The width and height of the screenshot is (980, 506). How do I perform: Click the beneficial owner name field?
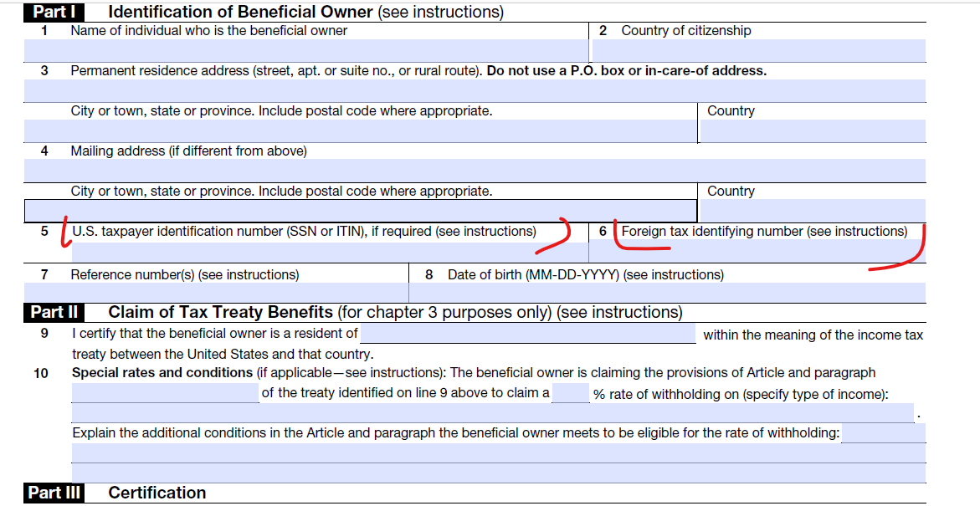[306, 50]
